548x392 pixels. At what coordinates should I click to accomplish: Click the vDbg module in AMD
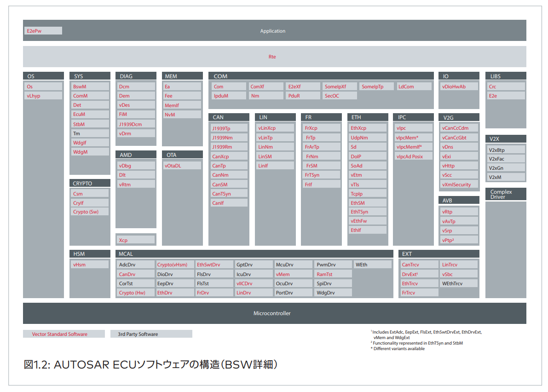click(x=136, y=166)
